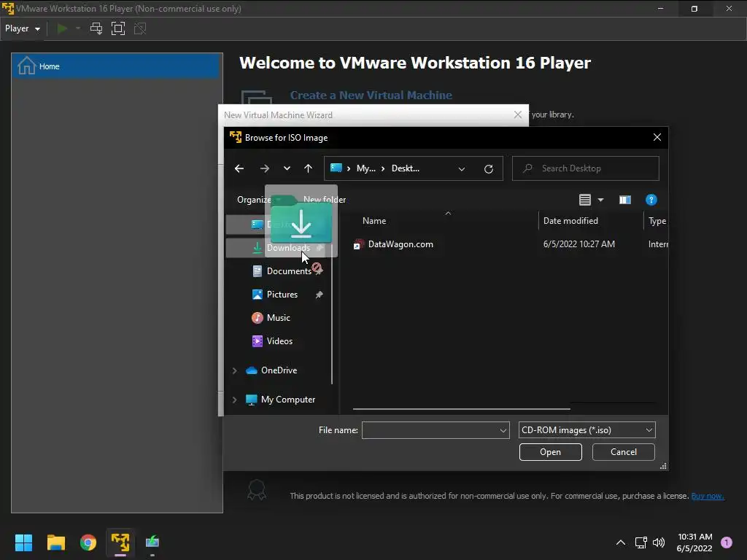Open the File name history dropdown
Image resolution: width=747 pixels, height=560 pixels.
(x=503, y=430)
